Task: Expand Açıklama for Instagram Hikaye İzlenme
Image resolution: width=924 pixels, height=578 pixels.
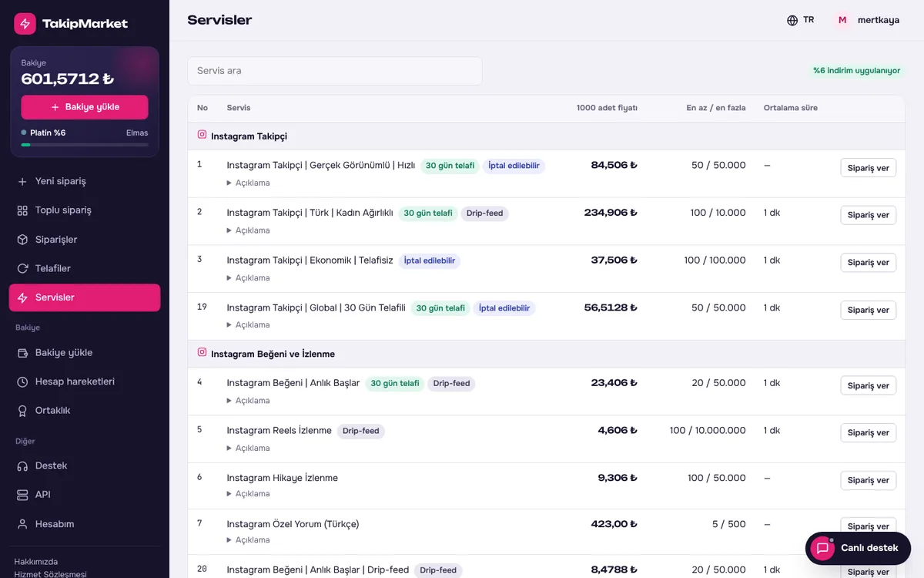Action: (x=248, y=494)
